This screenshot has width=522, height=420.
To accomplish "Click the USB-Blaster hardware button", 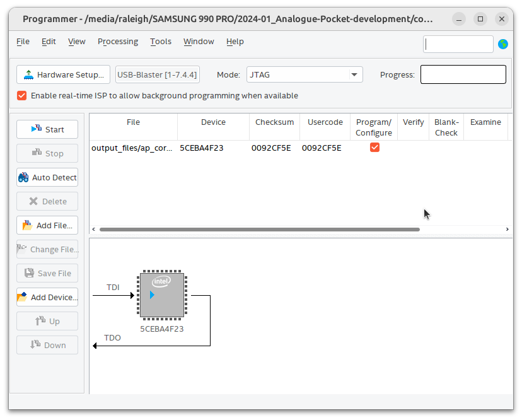I will coord(157,74).
